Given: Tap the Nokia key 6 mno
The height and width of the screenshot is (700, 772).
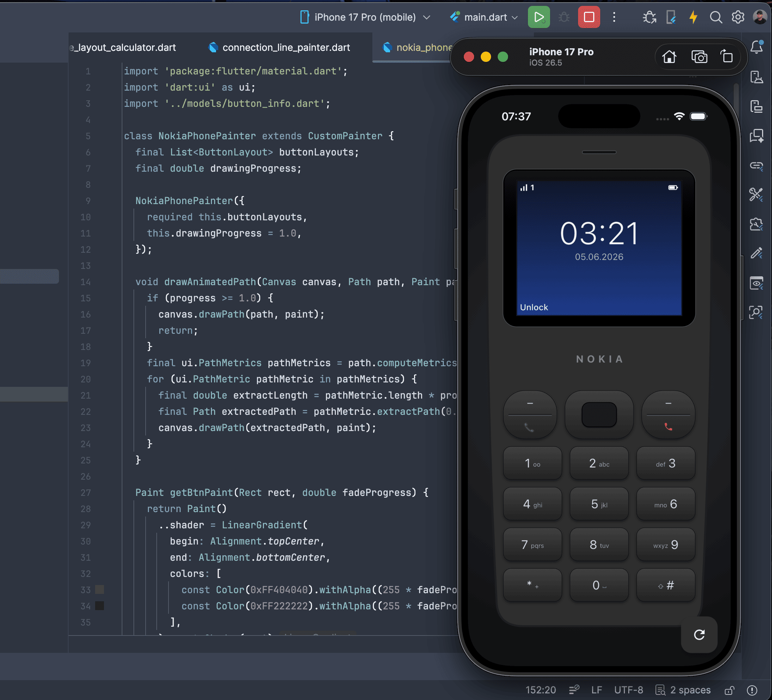Looking at the screenshot, I should [665, 504].
